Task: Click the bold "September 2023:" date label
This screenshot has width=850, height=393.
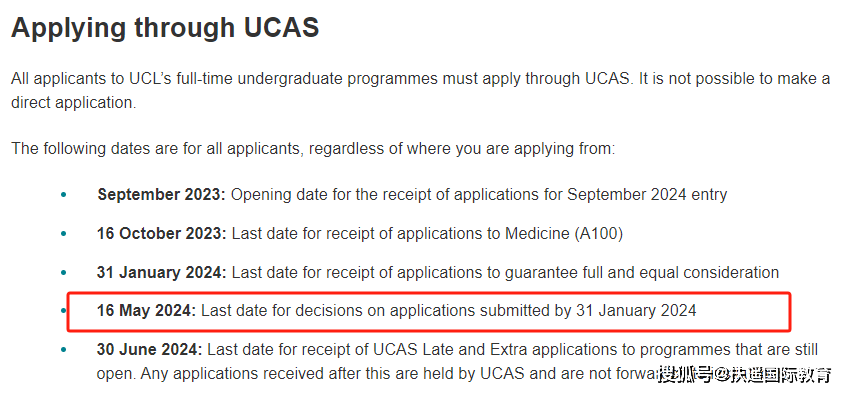Action: (161, 195)
